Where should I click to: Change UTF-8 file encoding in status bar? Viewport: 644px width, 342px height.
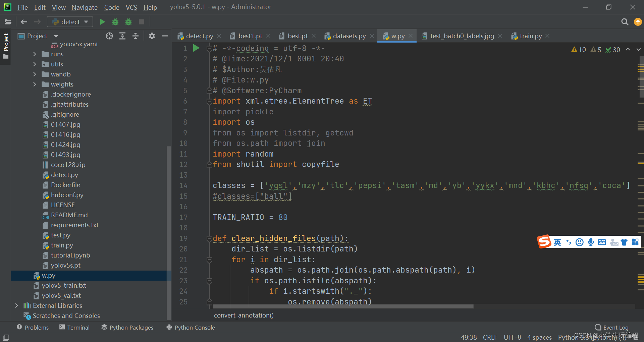(512, 337)
